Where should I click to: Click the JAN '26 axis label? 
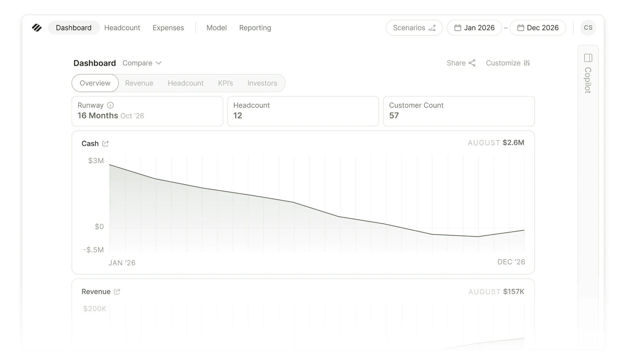coord(122,263)
